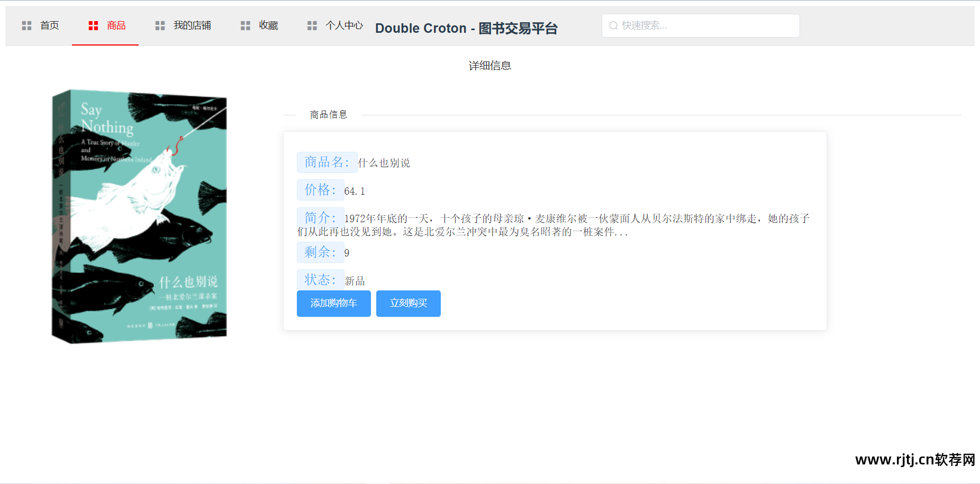Screen dimensions: 980x484
Task: Click the 立刻购买 button
Action: click(409, 304)
